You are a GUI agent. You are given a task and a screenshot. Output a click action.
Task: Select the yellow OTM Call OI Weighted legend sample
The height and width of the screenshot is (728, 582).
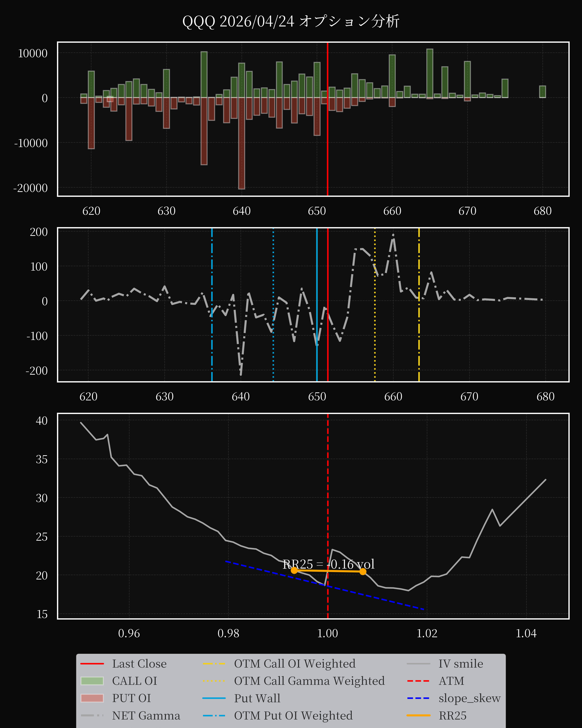pos(214,664)
